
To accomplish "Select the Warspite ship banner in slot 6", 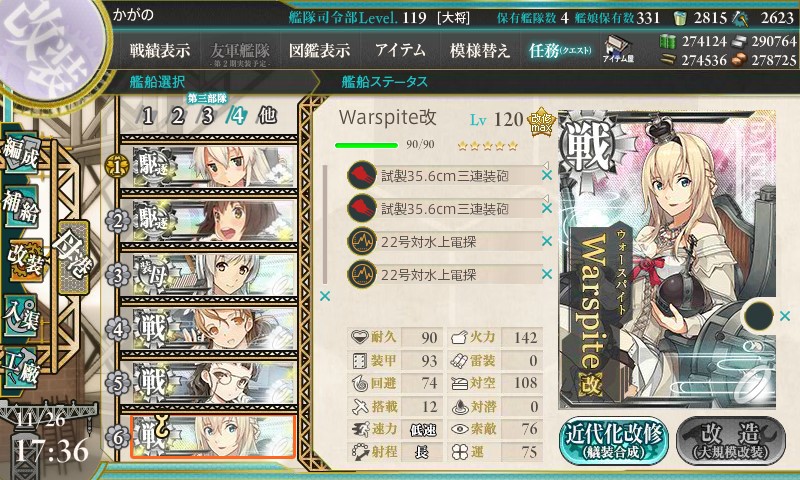I will tap(213, 436).
